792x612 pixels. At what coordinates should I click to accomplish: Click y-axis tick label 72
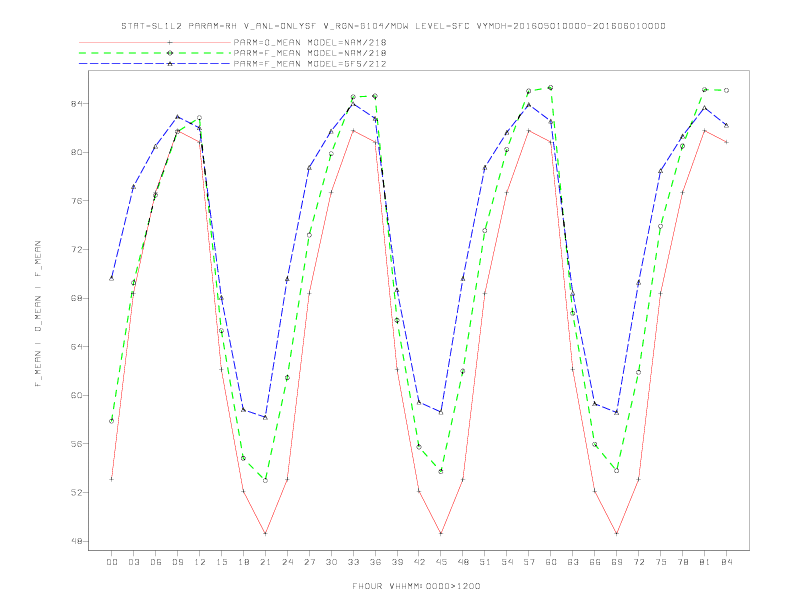(77, 249)
